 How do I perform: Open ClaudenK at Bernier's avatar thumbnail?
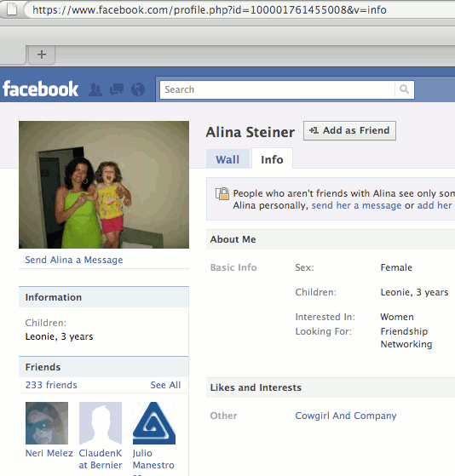pos(101,423)
